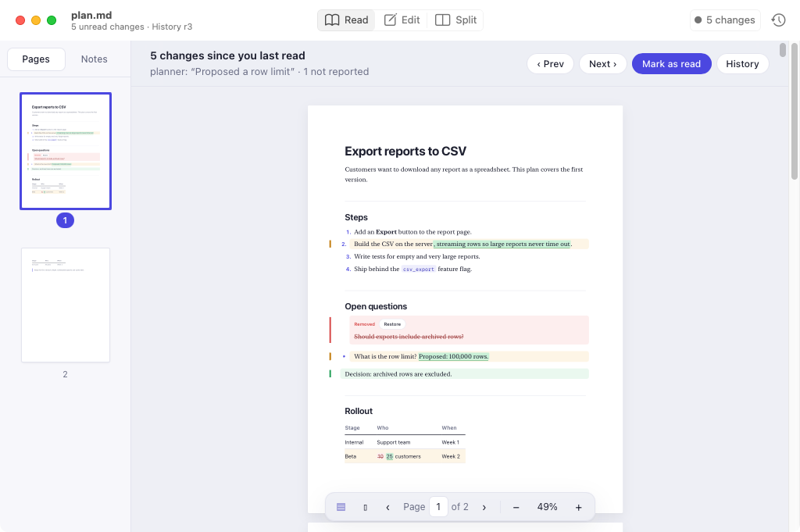This screenshot has width=800, height=532.
Task: Click 'Proposed: 100,000 rows.' added text
Action: pyautogui.click(x=454, y=356)
